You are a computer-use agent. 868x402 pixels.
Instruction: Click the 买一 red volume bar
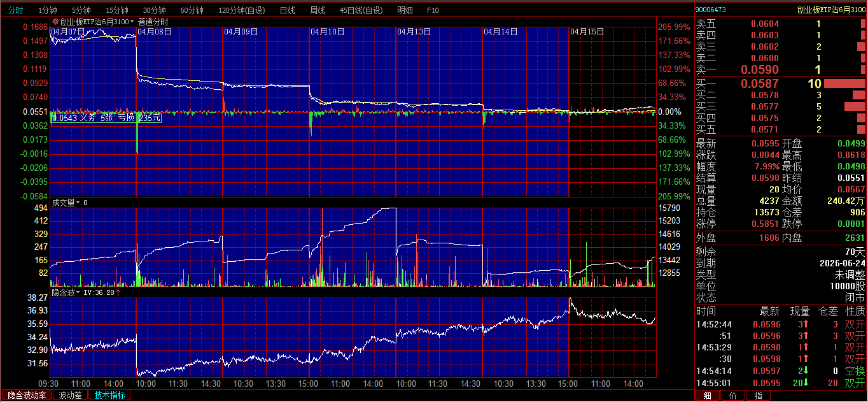(x=844, y=83)
